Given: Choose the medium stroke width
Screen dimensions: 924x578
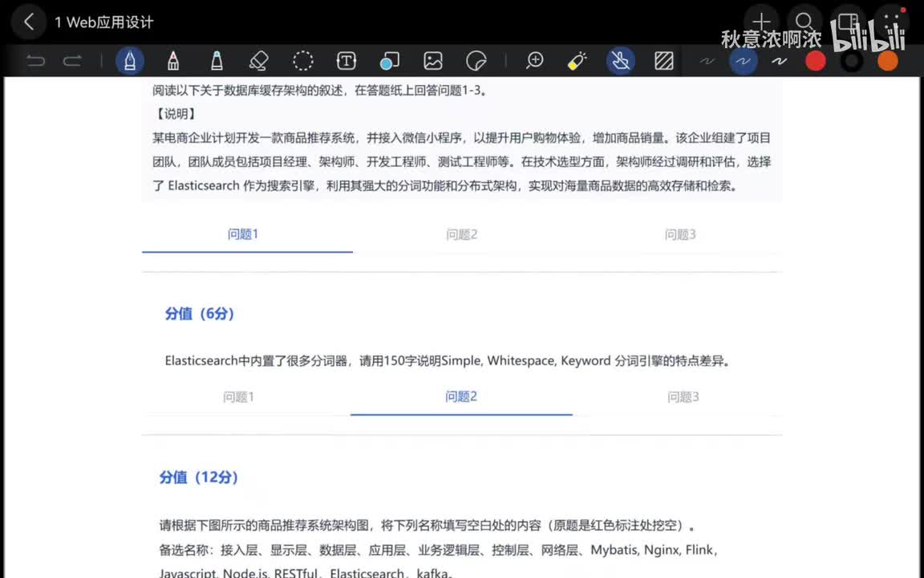Looking at the screenshot, I should 743,61.
